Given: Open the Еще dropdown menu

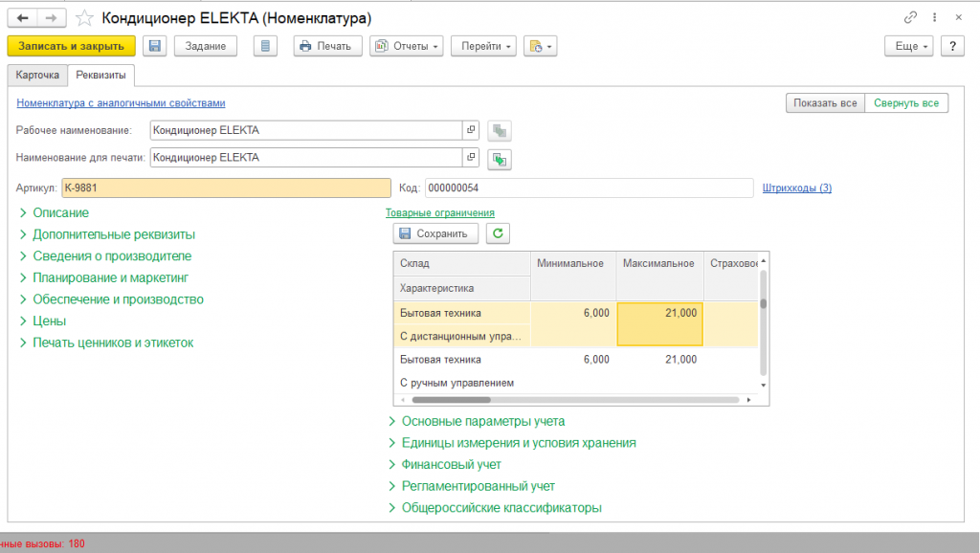Looking at the screenshot, I should [x=909, y=46].
